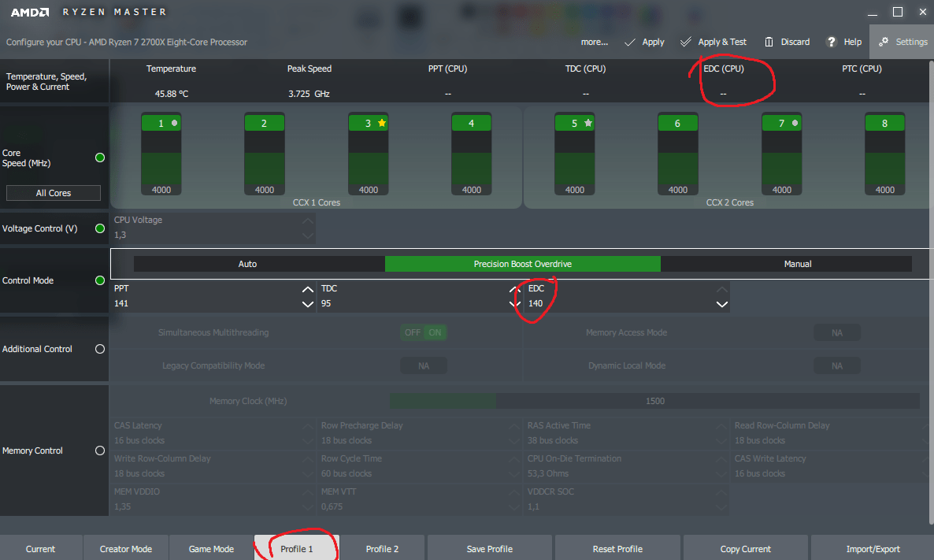Increase PPT value with up arrow
This screenshot has height=560, width=934.
(307, 290)
